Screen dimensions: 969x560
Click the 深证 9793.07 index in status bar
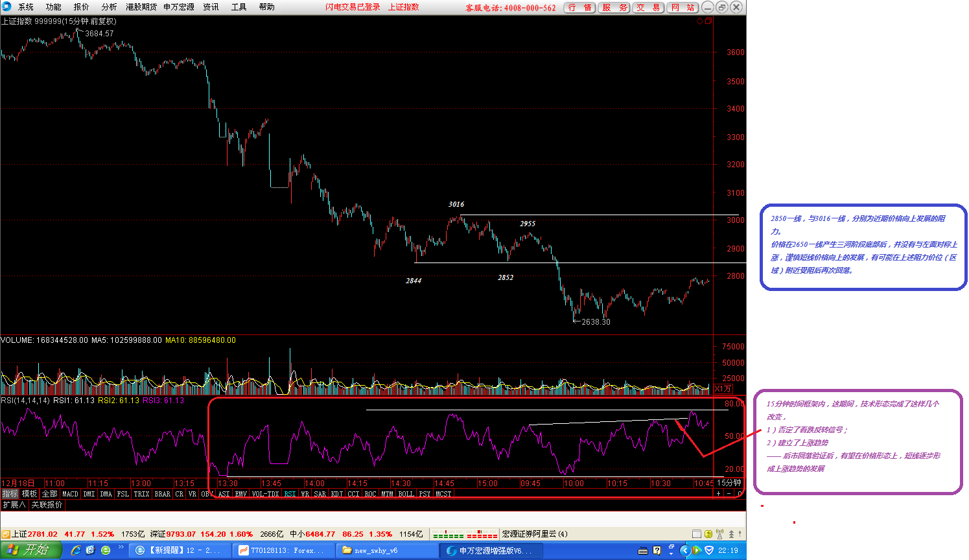173,534
